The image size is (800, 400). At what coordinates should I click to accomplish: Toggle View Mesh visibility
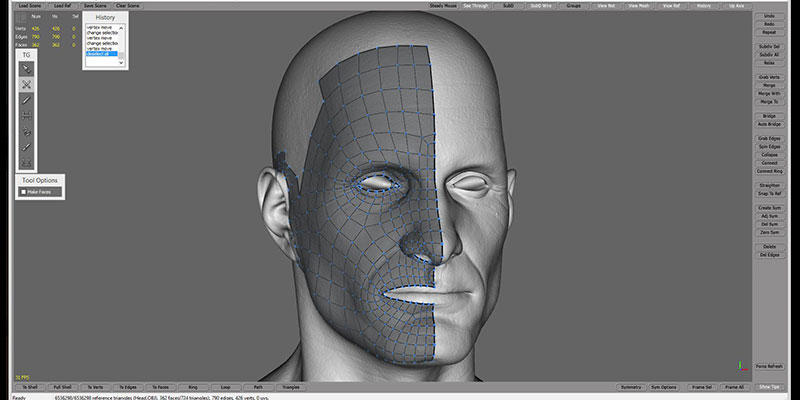click(639, 6)
